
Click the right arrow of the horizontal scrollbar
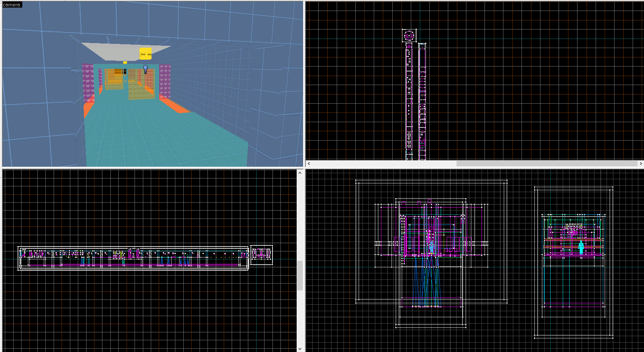[x=640, y=163]
